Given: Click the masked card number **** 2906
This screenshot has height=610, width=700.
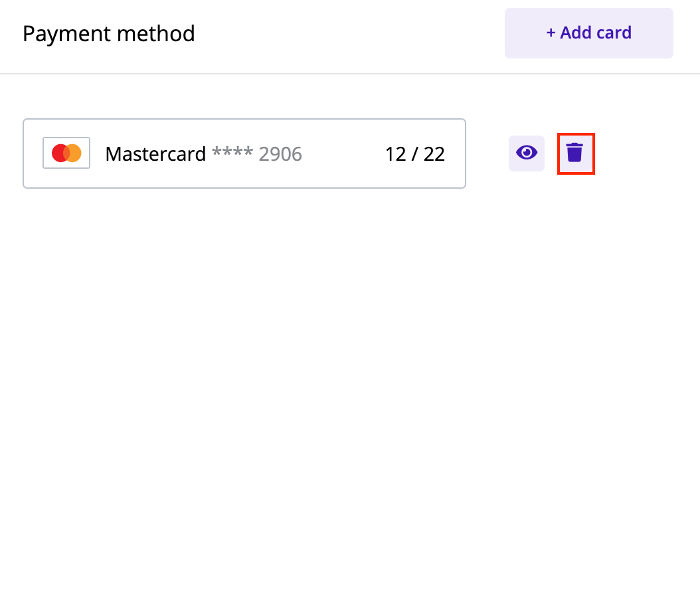Looking at the screenshot, I should [257, 153].
